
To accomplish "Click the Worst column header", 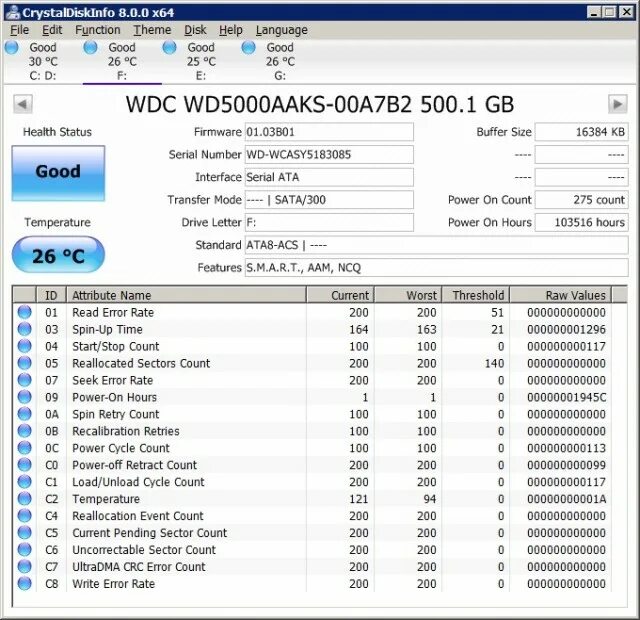I will click(x=408, y=295).
